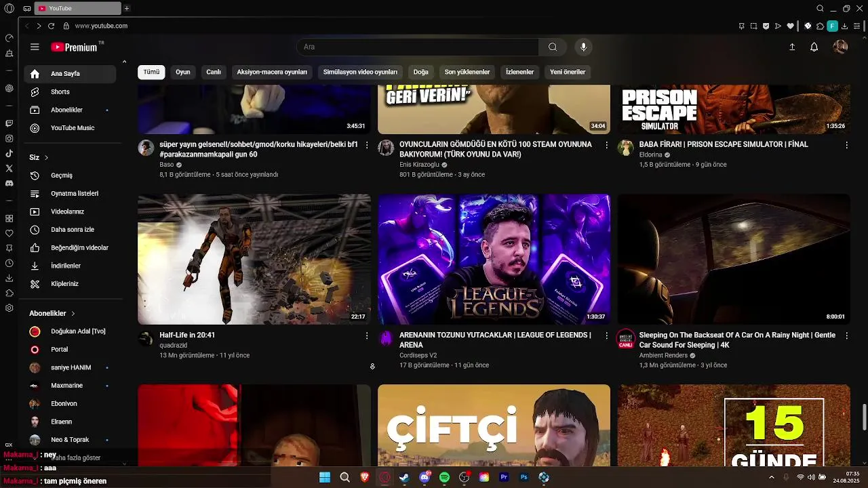
Task: Select the Doğa filter chip
Action: [421, 72]
